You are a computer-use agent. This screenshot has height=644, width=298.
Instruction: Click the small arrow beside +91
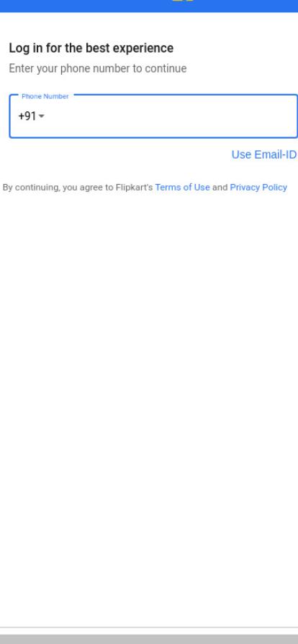(x=41, y=116)
